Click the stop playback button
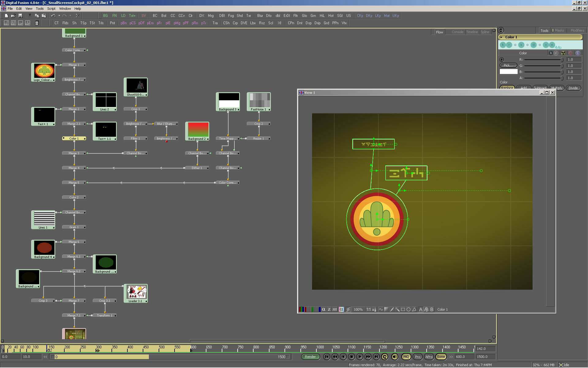 point(352,357)
